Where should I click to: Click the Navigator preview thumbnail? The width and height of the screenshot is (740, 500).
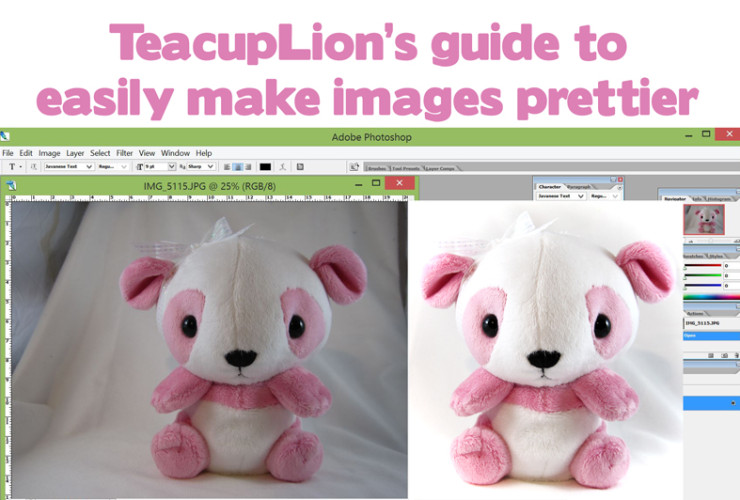click(x=704, y=220)
